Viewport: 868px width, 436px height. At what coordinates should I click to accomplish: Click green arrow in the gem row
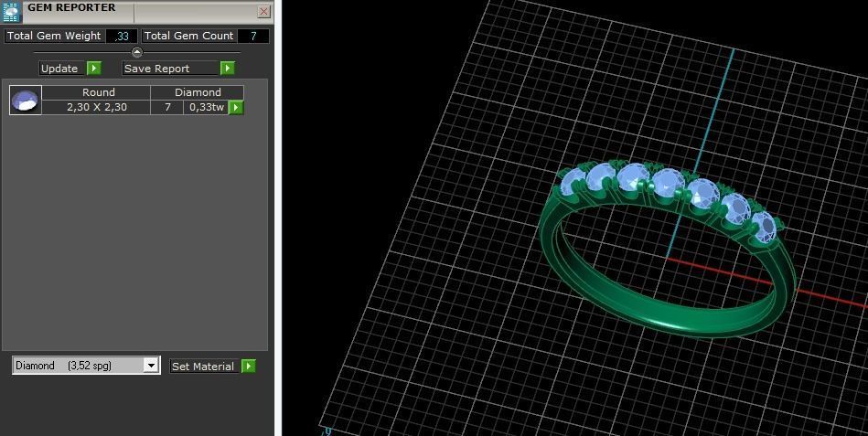click(236, 107)
